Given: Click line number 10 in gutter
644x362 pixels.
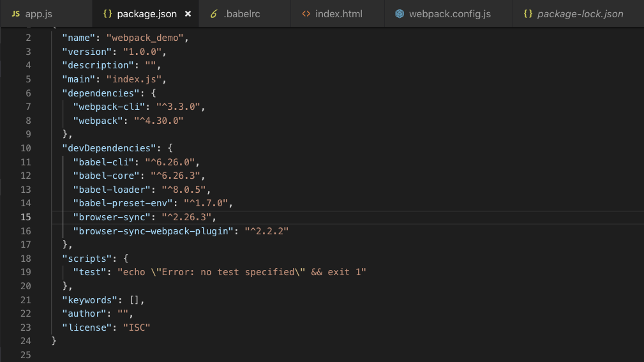Looking at the screenshot, I should click(x=26, y=148).
